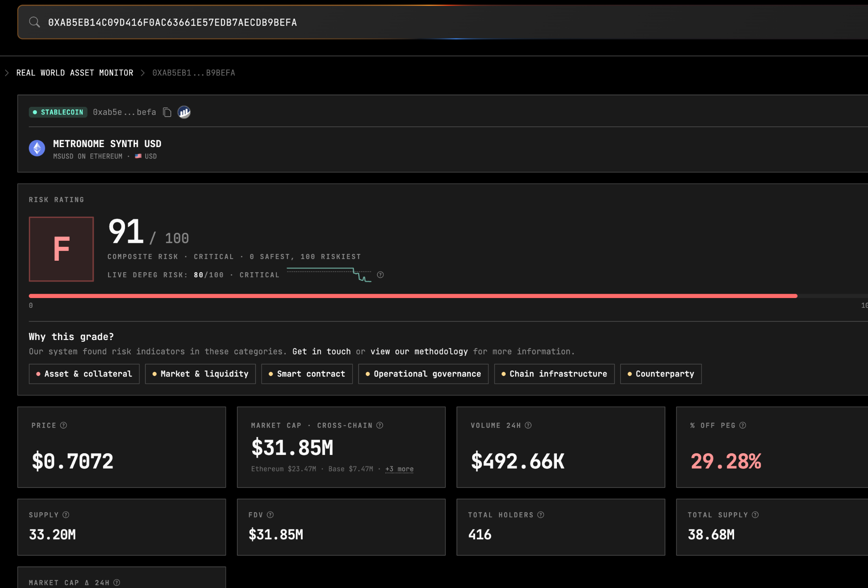868x588 pixels.
Task: Open the Supply info icon
Action: point(66,515)
